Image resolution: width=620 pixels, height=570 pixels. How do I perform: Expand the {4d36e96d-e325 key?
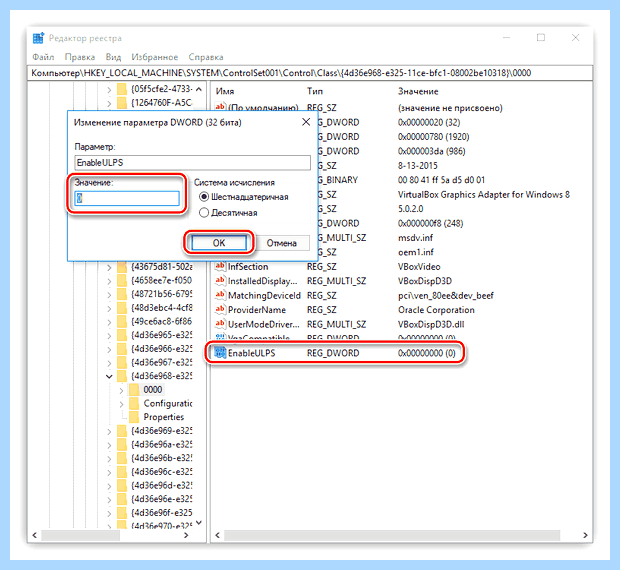[109, 486]
